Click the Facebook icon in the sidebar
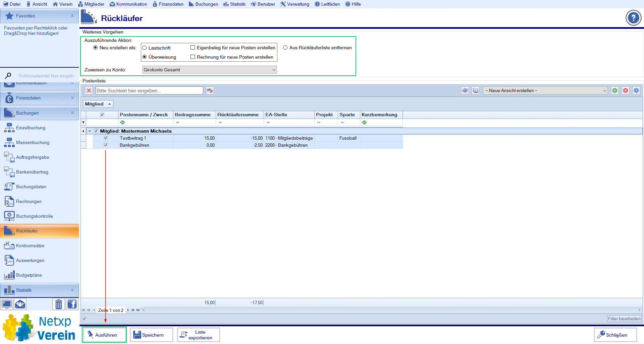The image size is (644, 344). [x=72, y=304]
